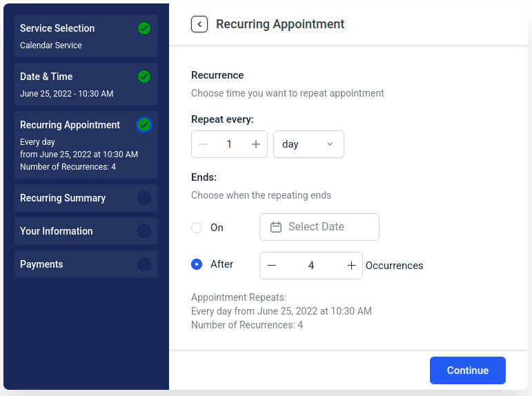Viewport: 532px width, 396px height.
Task: Click the occurrences number field showing 4
Action: [311, 266]
